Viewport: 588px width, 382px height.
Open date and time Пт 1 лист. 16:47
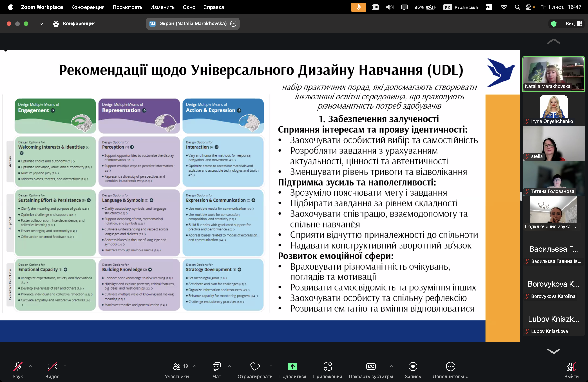click(561, 7)
